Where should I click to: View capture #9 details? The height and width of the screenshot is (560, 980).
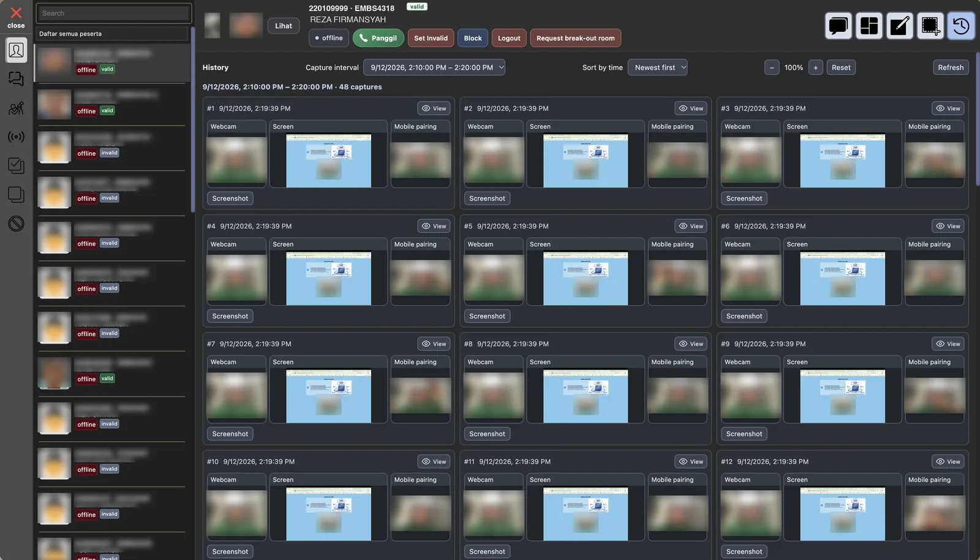click(948, 344)
